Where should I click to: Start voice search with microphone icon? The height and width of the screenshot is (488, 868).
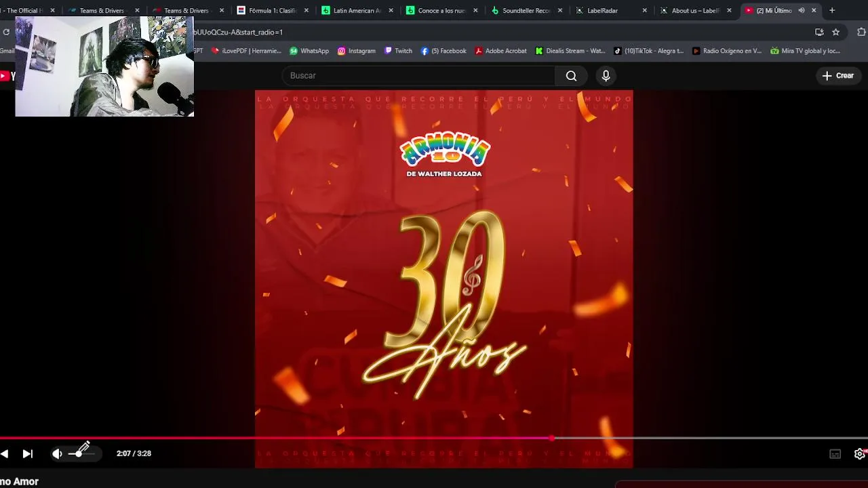point(606,76)
